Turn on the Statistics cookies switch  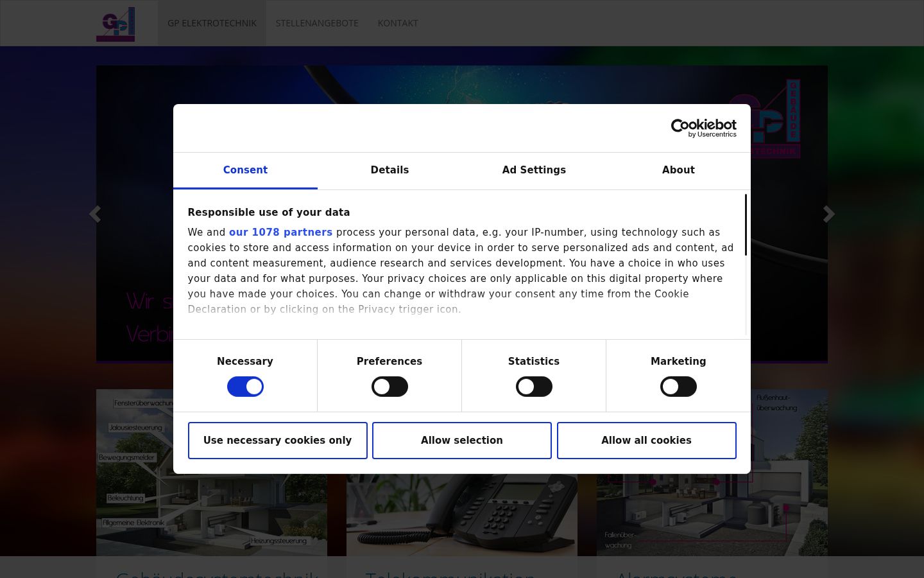point(534,387)
